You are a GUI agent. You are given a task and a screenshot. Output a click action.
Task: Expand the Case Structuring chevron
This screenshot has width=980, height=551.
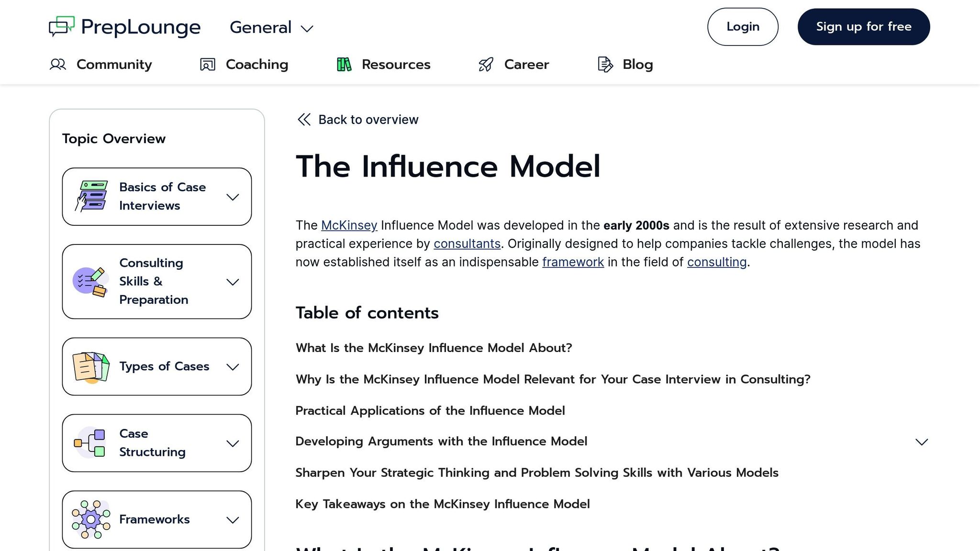click(233, 443)
